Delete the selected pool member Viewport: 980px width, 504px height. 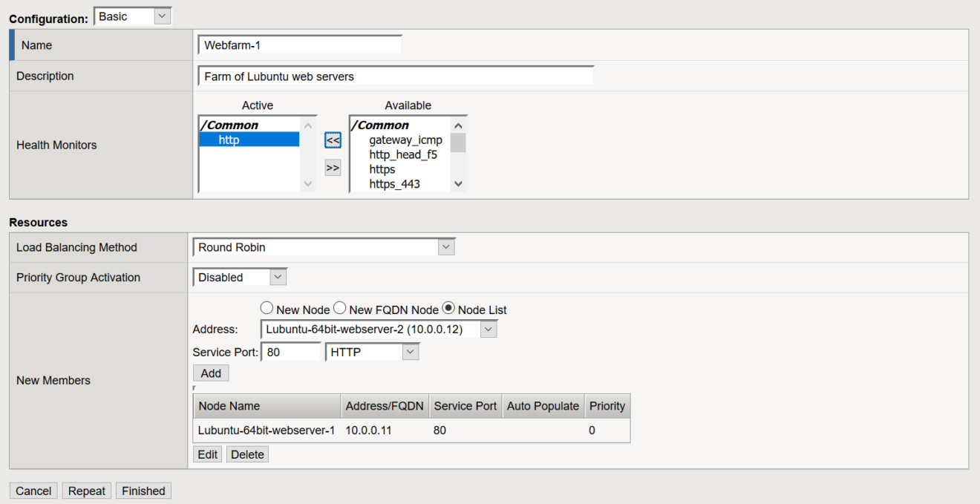[x=247, y=454]
